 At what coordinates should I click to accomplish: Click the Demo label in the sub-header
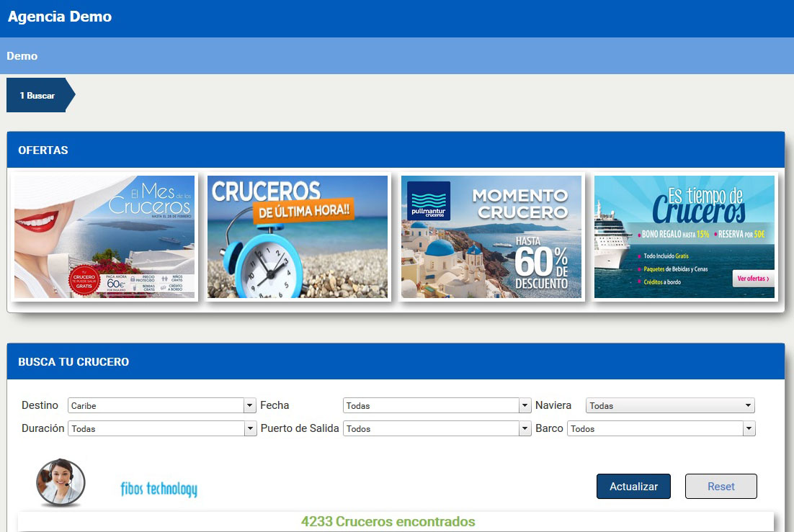click(x=22, y=56)
